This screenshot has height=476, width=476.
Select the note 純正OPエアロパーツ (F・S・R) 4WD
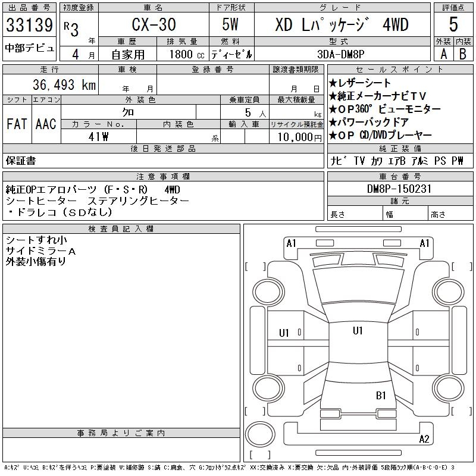click(x=93, y=190)
